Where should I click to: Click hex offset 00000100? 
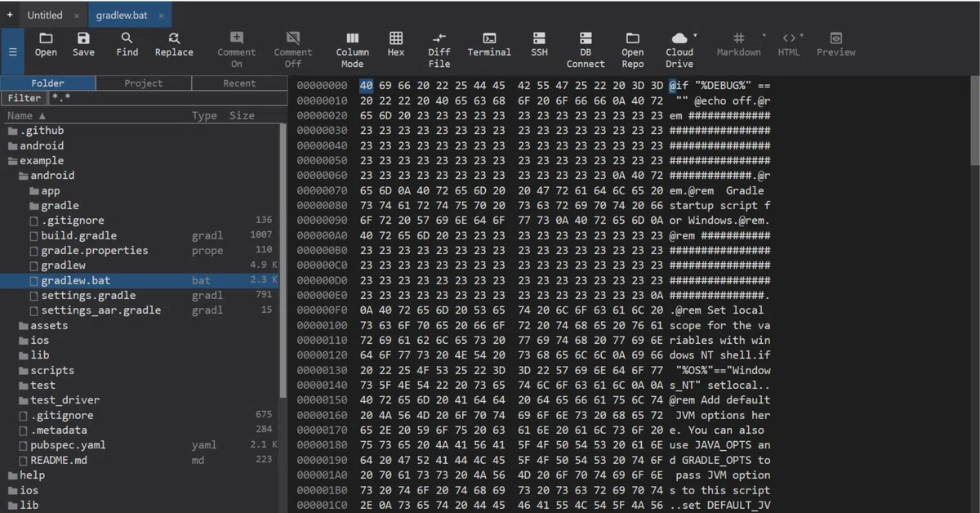coord(322,325)
